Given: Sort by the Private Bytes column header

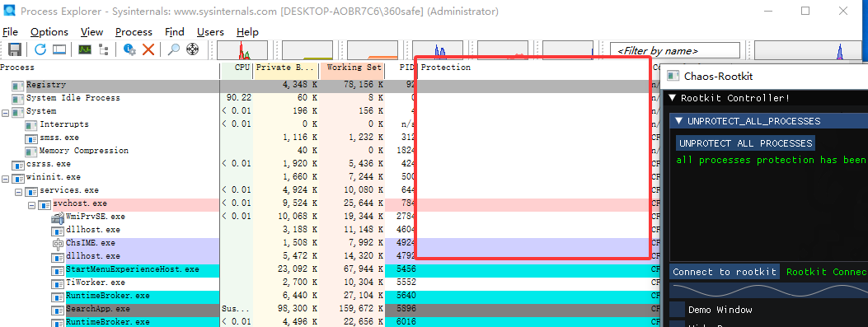Looking at the screenshot, I should [286, 68].
